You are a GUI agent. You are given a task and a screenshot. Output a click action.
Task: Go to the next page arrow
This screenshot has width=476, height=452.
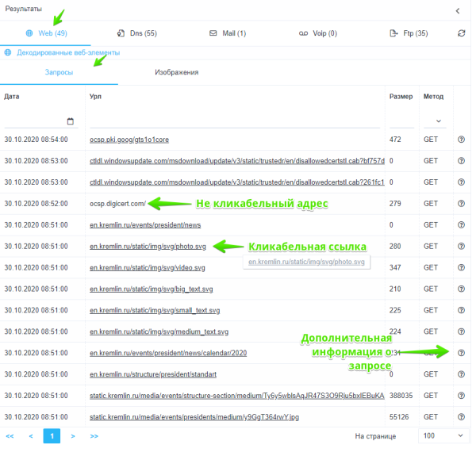pos(73,436)
